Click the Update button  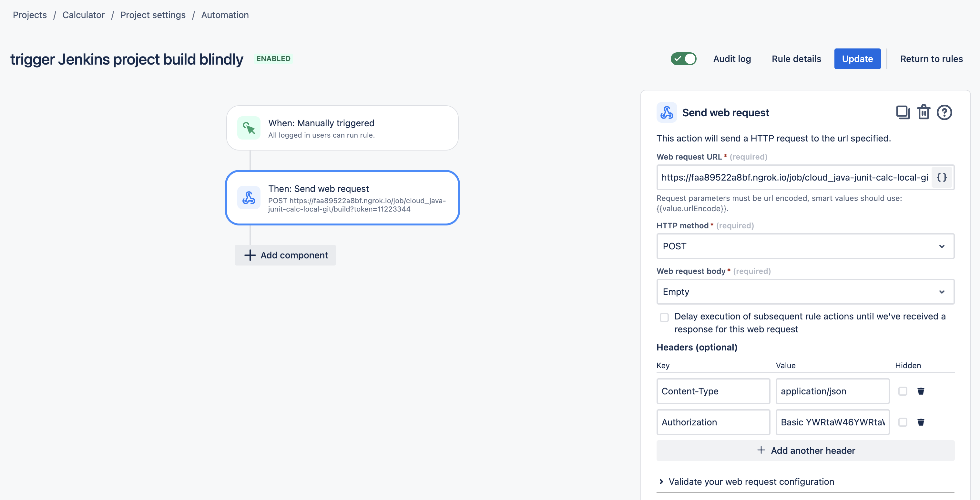[857, 59]
